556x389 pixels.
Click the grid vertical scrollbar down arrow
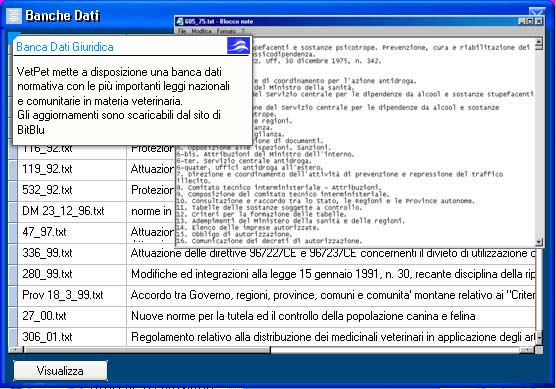click(539, 337)
